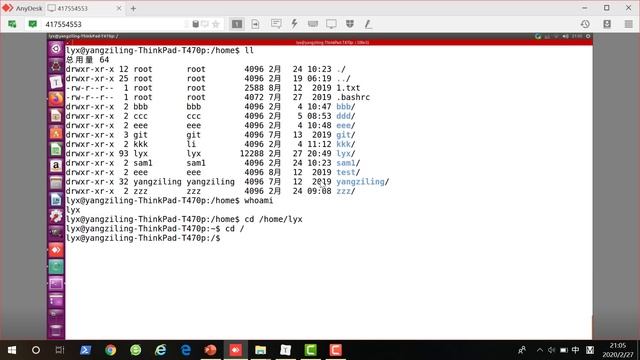Open the keyboard settings icon in AnyDesk toolbar
The image size is (640, 360).
[x=313, y=24]
